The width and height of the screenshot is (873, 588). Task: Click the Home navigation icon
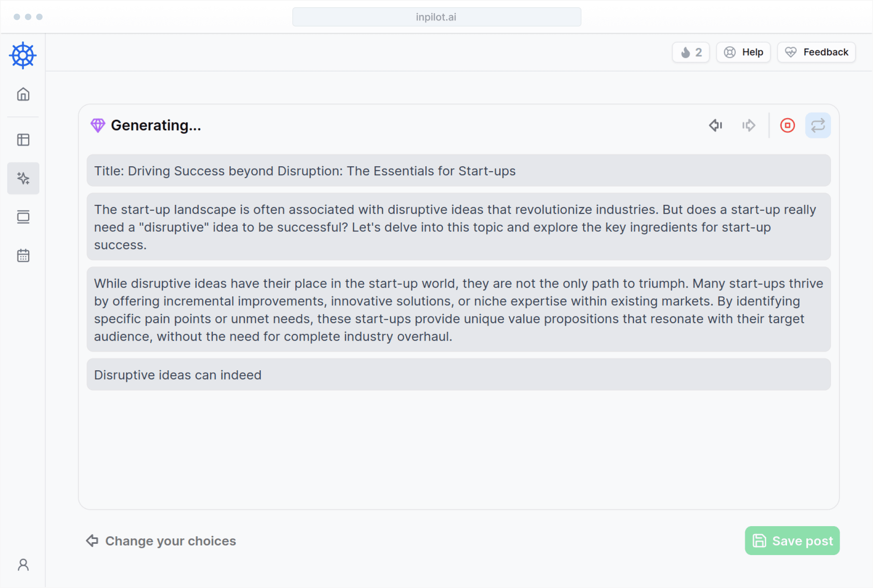coord(23,94)
